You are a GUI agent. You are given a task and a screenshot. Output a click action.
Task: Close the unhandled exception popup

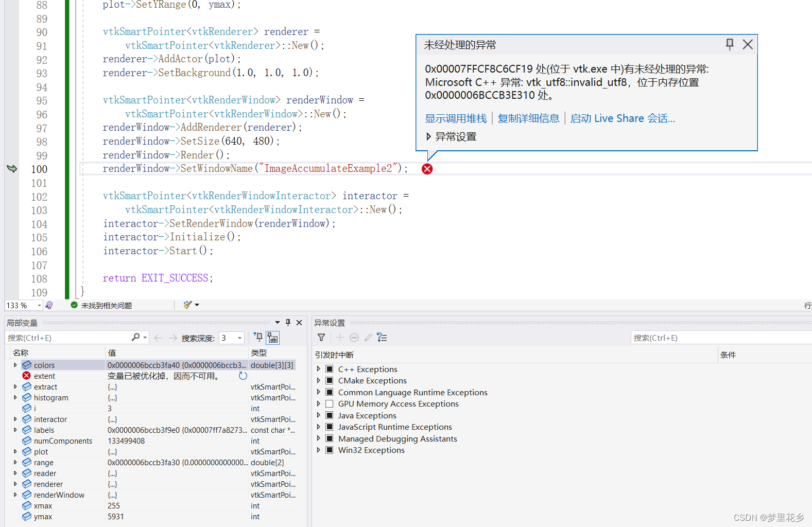click(748, 44)
